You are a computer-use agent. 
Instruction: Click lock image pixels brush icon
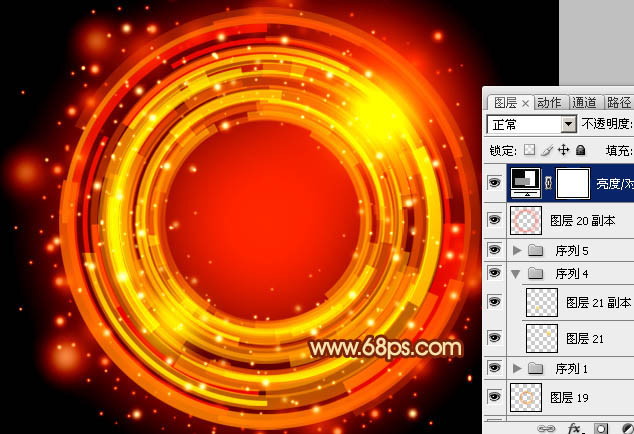point(546,150)
